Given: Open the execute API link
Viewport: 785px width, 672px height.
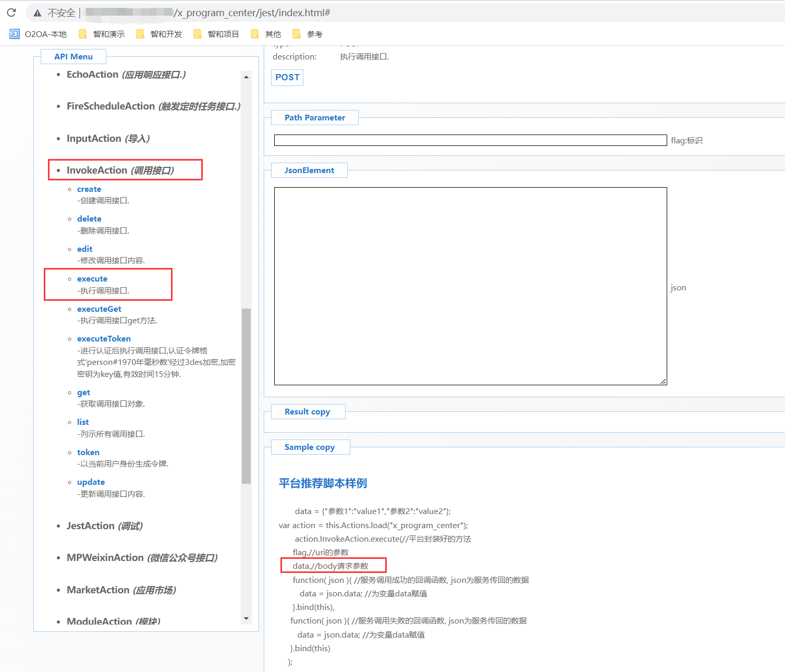Looking at the screenshot, I should 92,279.
